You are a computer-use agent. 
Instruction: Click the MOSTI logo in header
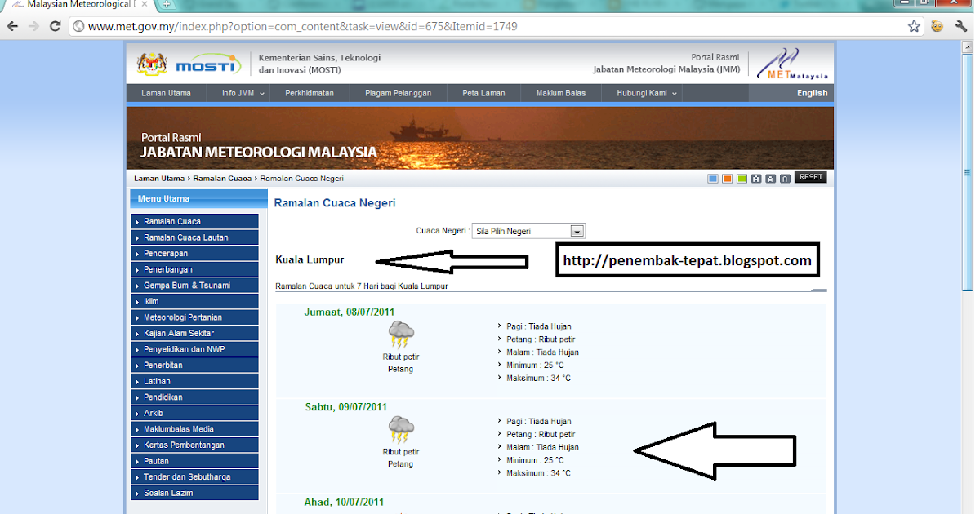coord(208,64)
